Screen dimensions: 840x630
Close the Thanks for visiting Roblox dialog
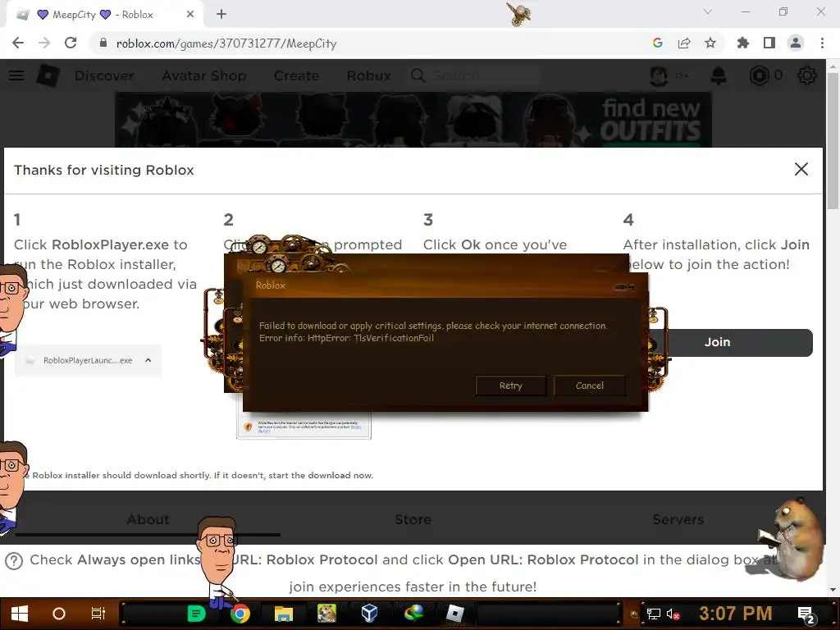click(801, 169)
